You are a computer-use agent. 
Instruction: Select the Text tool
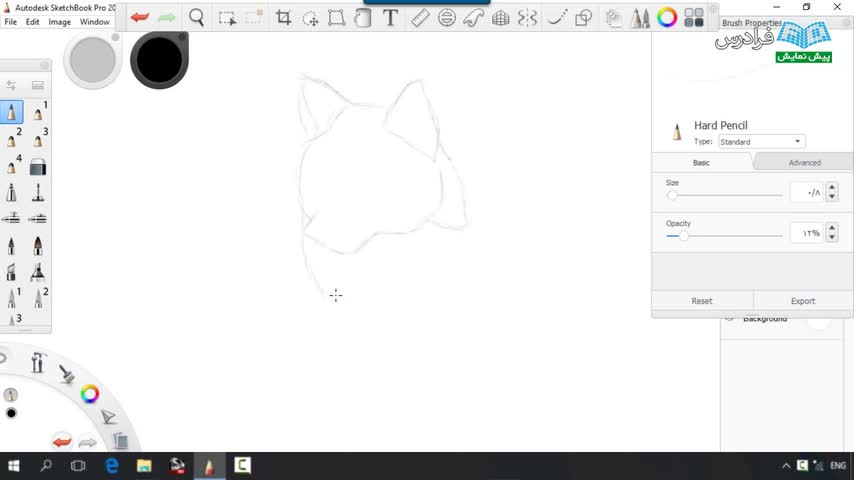pyautogui.click(x=390, y=17)
